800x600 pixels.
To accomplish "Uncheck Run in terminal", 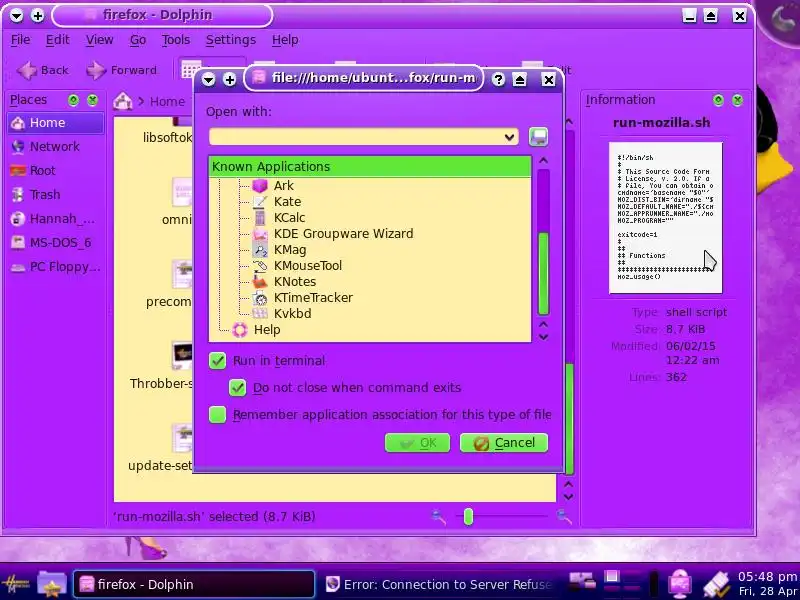I will tap(217, 361).
